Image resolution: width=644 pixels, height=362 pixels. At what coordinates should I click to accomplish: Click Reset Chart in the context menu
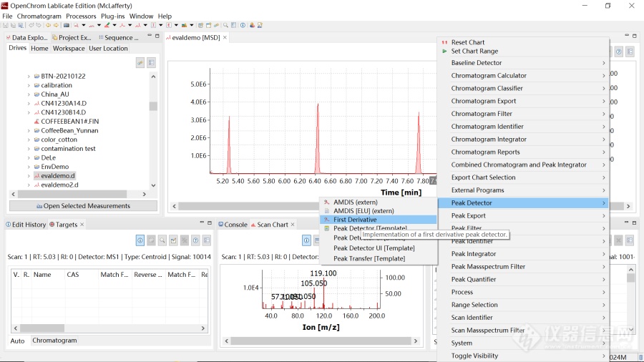pos(467,42)
